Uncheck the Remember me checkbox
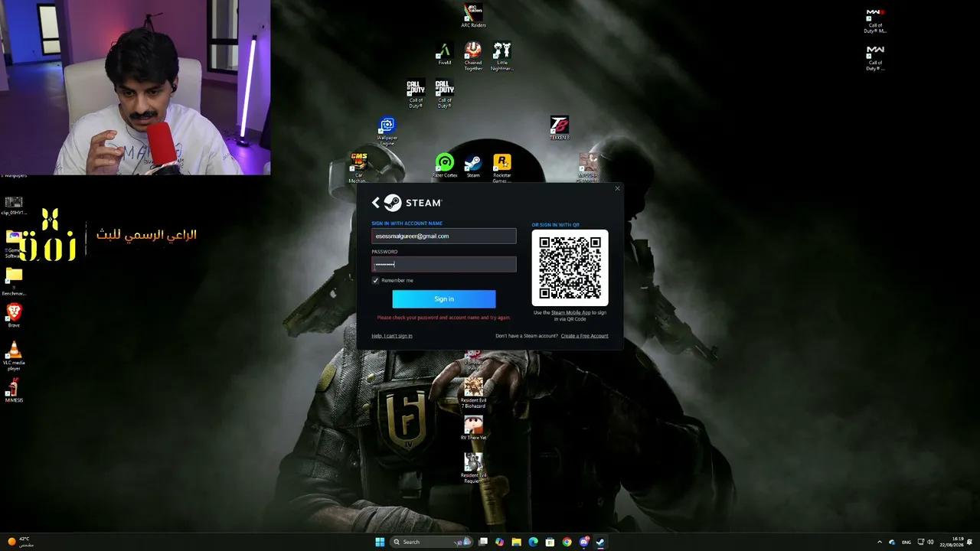The image size is (980, 551). [375, 281]
